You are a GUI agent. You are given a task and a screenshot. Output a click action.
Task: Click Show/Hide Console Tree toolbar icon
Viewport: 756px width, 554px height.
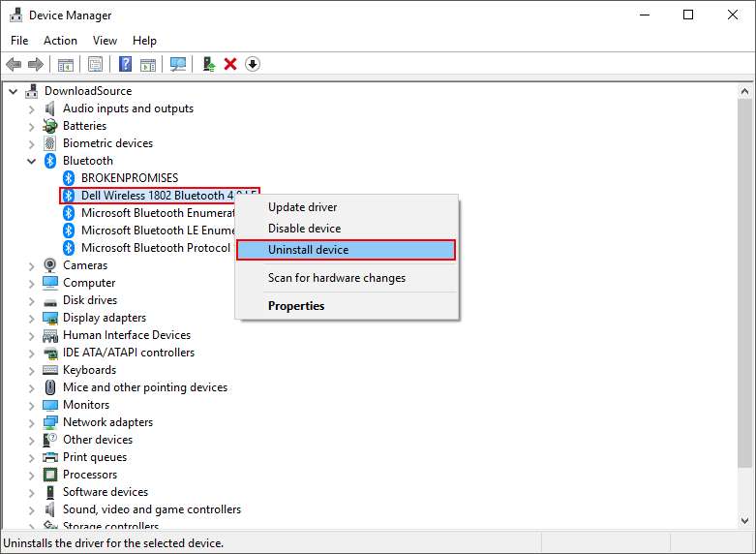point(66,64)
